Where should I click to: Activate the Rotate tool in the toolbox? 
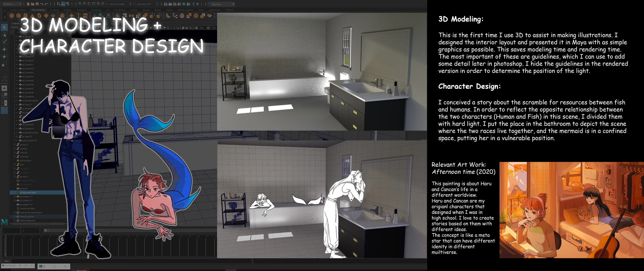4,57
